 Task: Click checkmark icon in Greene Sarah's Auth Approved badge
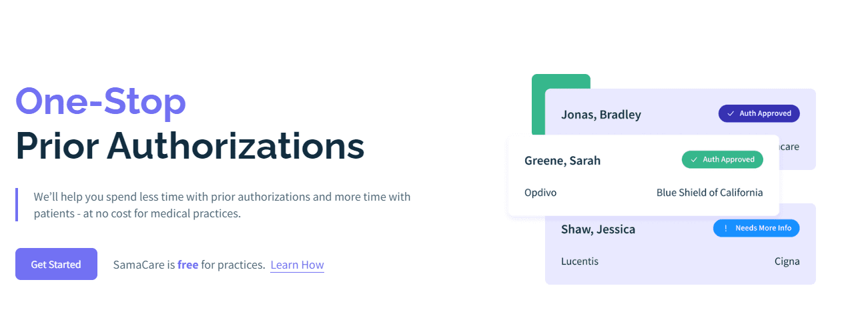click(x=693, y=159)
